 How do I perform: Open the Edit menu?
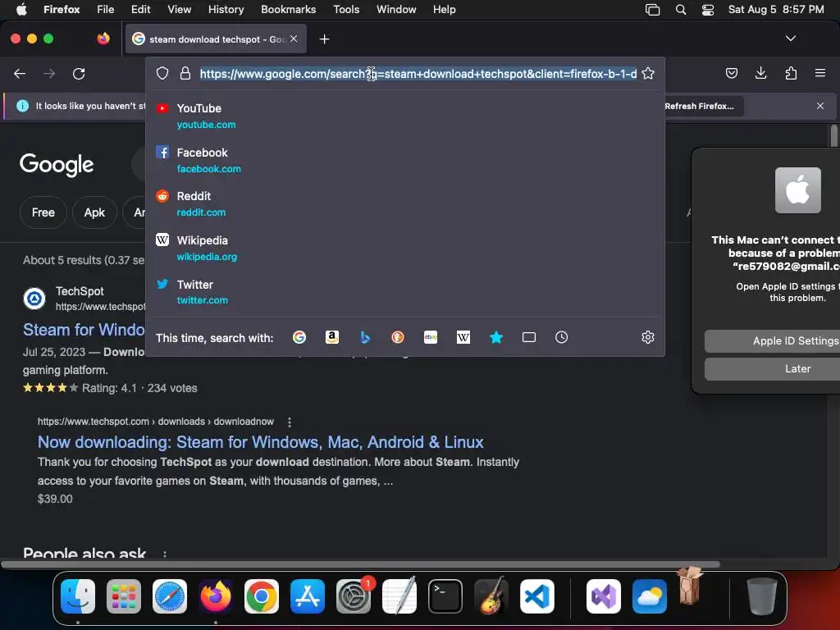click(141, 10)
